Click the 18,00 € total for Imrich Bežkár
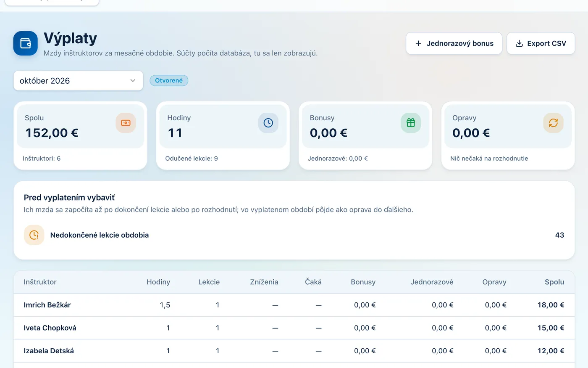Screen dimensions: 588x368 pyautogui.click(x=551, y=305)
